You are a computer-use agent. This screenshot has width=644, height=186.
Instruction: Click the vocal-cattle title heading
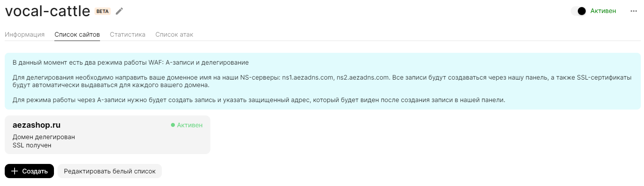click(x=48, y=11)
